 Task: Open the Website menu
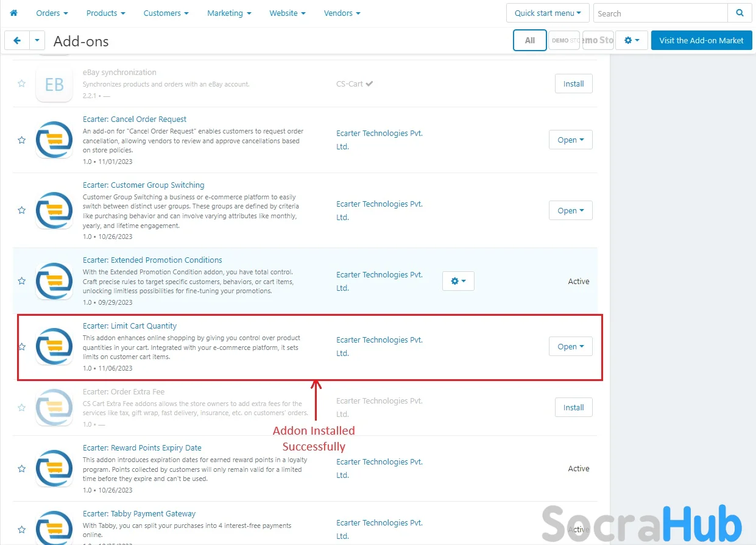pos(288,13)
